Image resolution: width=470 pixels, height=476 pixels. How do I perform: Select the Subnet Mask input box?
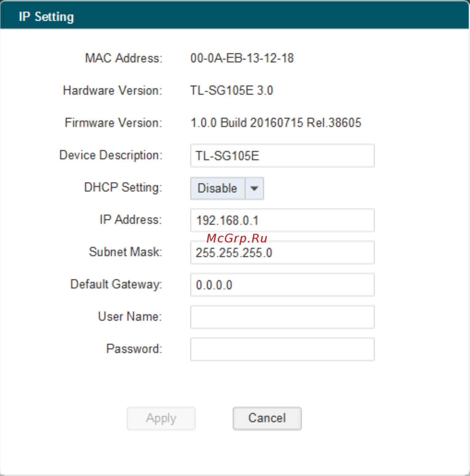(x=282, y=252)
